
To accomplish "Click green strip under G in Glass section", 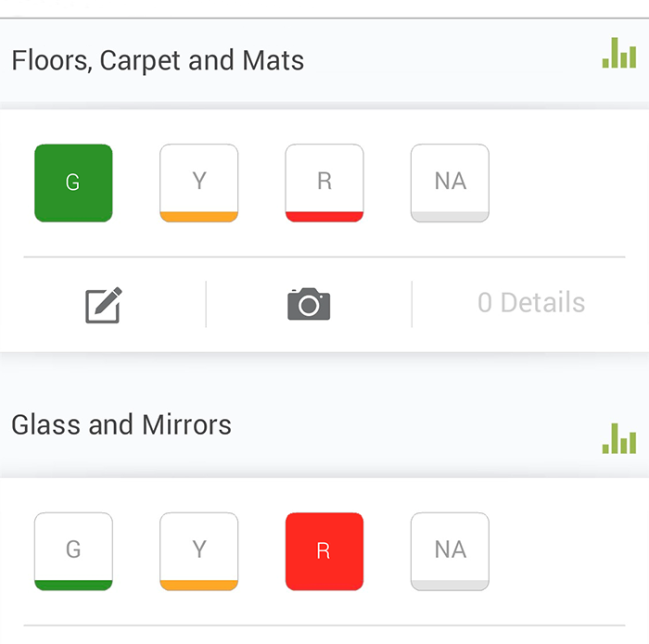I will coord(73,585).
